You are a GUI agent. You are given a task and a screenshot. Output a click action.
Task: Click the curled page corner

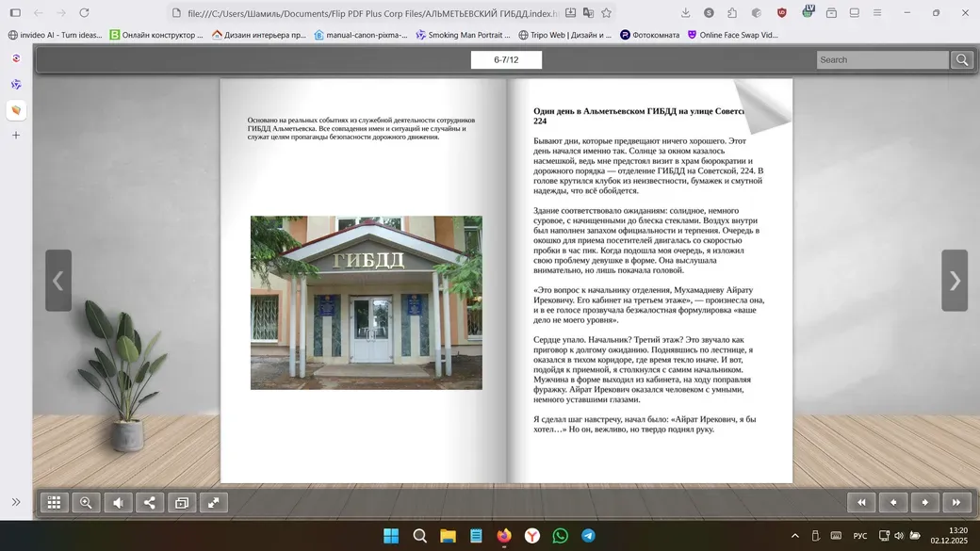coord(765,105)
